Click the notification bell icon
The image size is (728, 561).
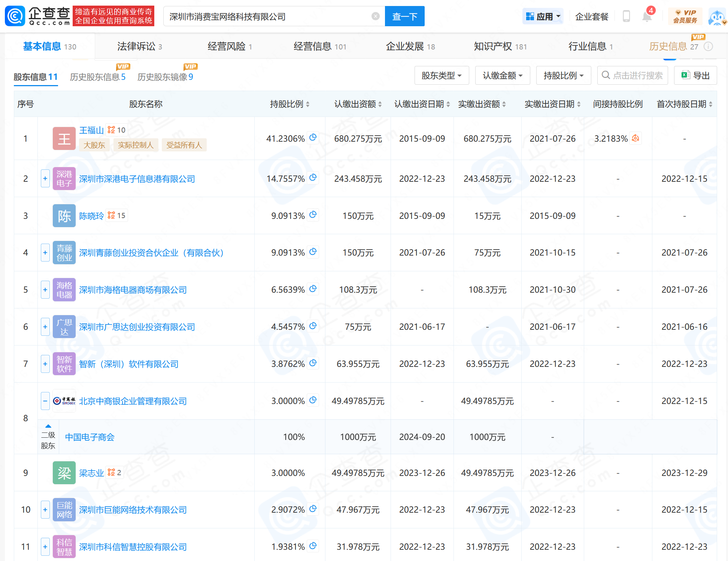tap(647, 16)
